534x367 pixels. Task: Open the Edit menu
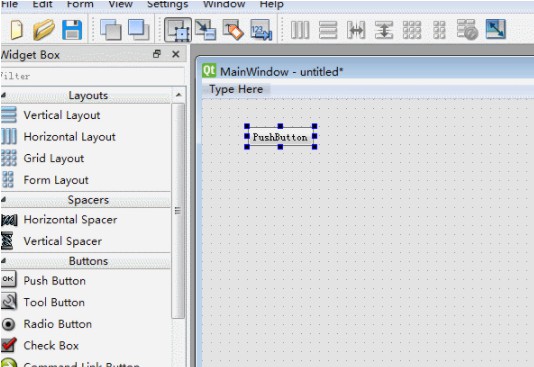42,4
